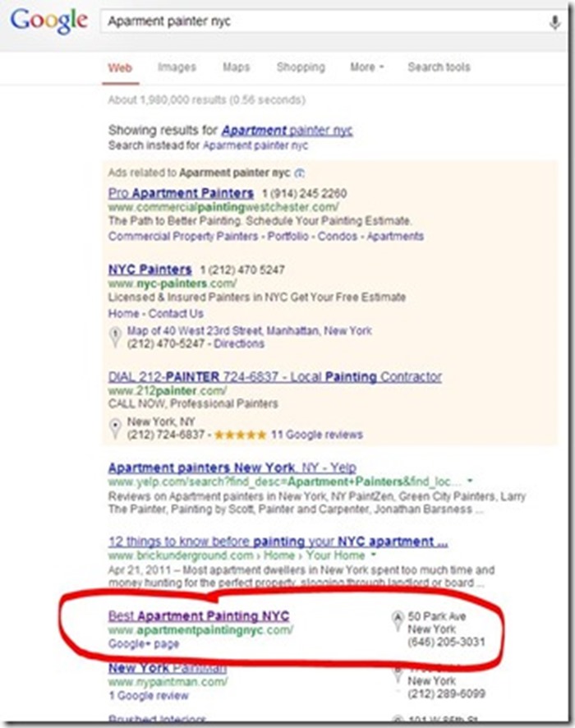Click phone number (212) 289-6099
Viewport: 575px width, 728px height.
point(447,693)
